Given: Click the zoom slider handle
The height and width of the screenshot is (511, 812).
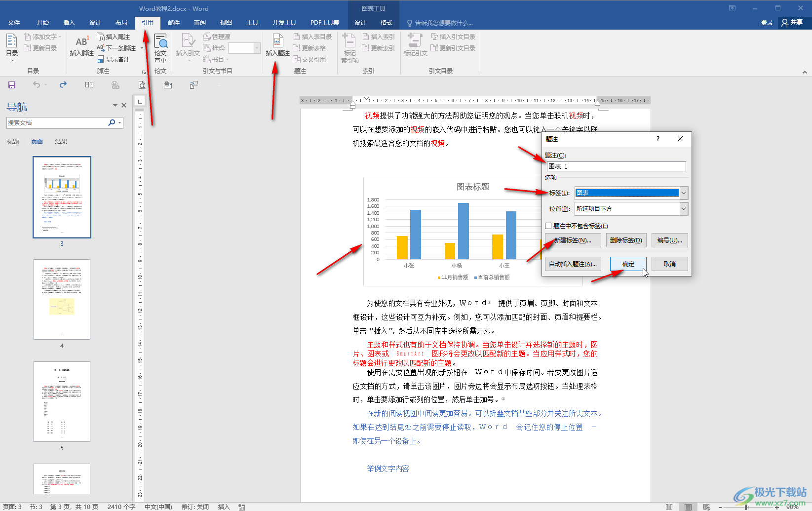Looking at the screenshot, I should tap(746, 507).
